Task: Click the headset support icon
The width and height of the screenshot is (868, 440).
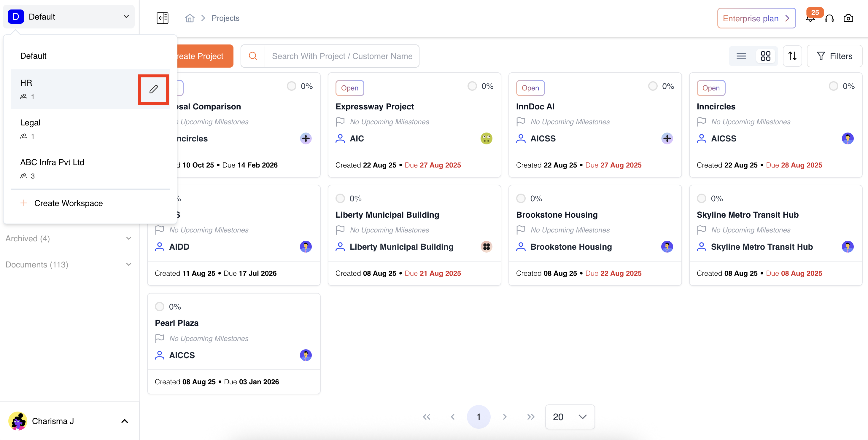Action: tap(829, 18)
